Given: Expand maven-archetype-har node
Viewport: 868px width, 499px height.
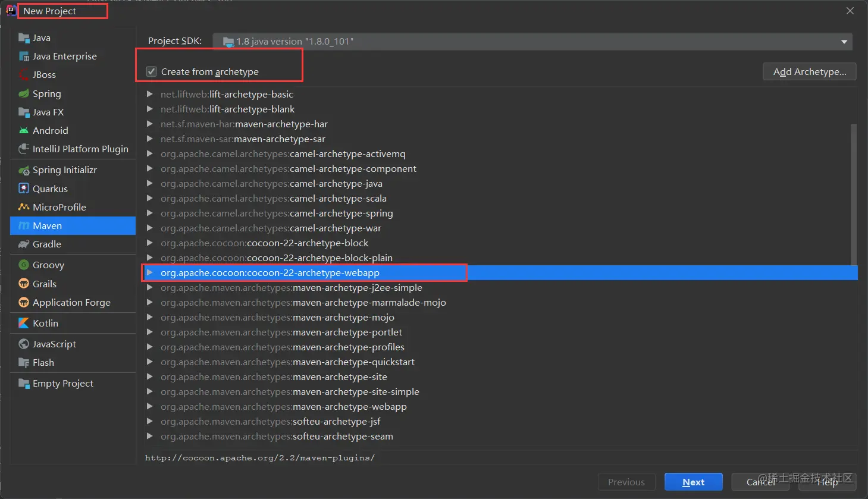Looking at the screenshot, I should tap(150, 124).
